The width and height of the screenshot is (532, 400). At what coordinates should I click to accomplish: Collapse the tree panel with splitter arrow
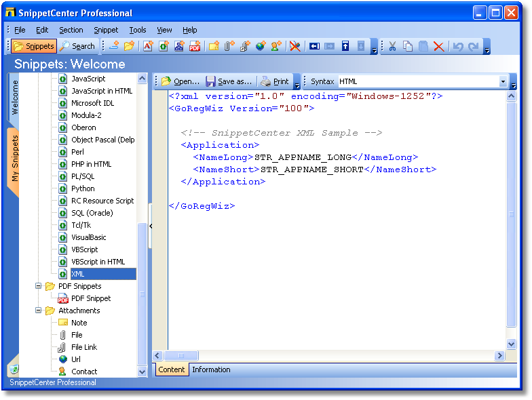(151, 226)
